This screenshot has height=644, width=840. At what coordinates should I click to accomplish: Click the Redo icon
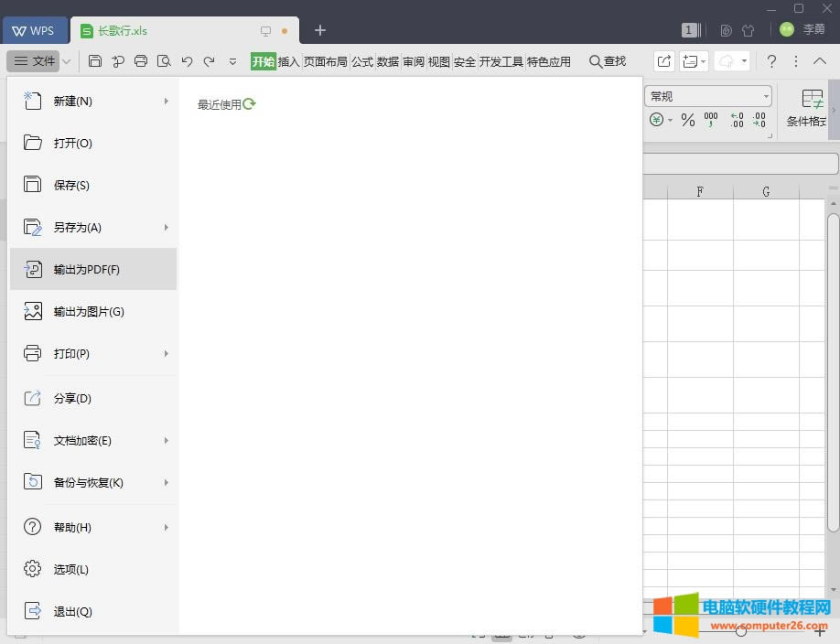coord(210,61)
